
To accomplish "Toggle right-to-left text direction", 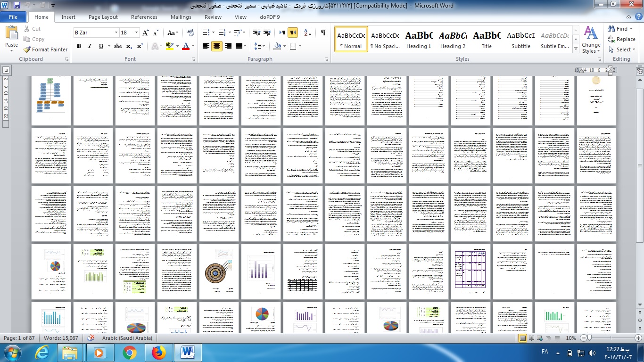I will coord(293,33).
